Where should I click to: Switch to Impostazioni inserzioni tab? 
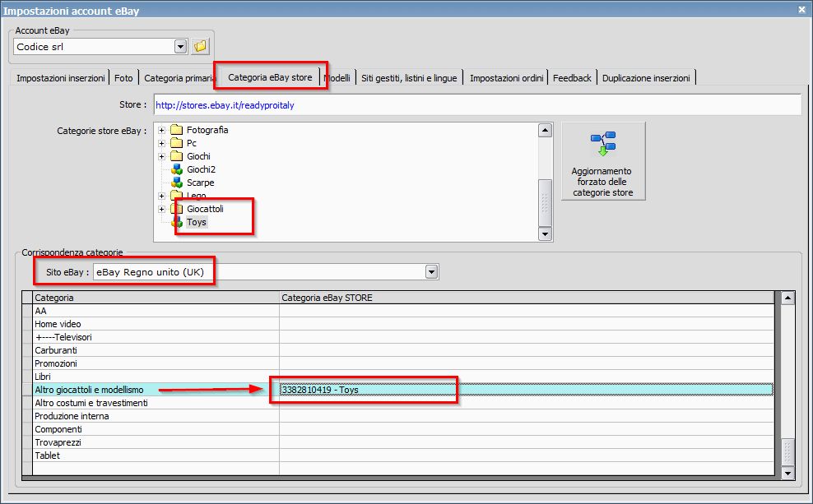pos(61,78)
